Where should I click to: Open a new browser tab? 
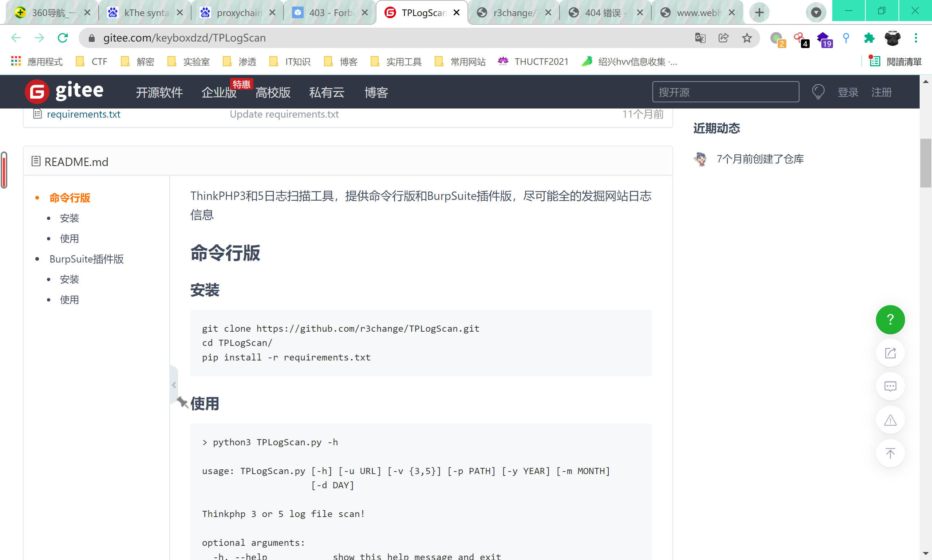click(759, 13)
